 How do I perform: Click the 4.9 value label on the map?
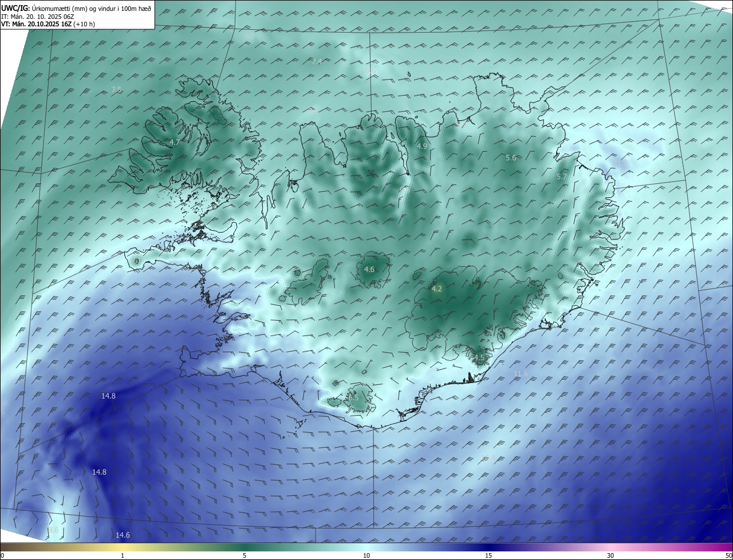click(422, 147)
